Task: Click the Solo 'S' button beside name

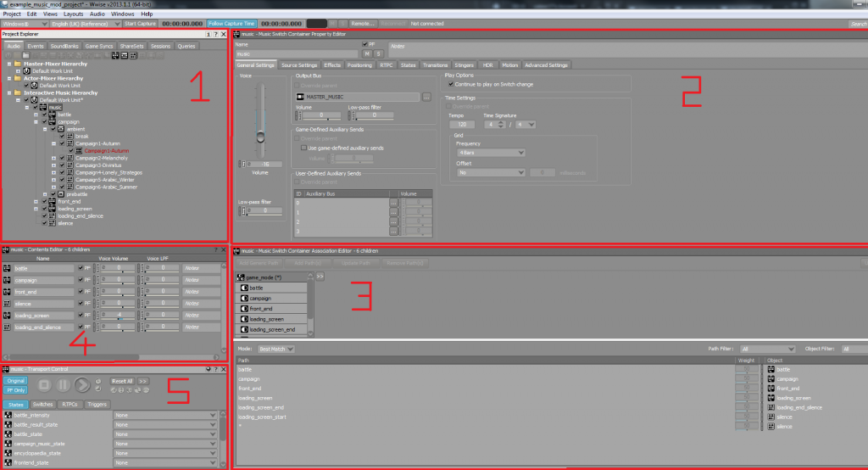Action: pos(377,53)
